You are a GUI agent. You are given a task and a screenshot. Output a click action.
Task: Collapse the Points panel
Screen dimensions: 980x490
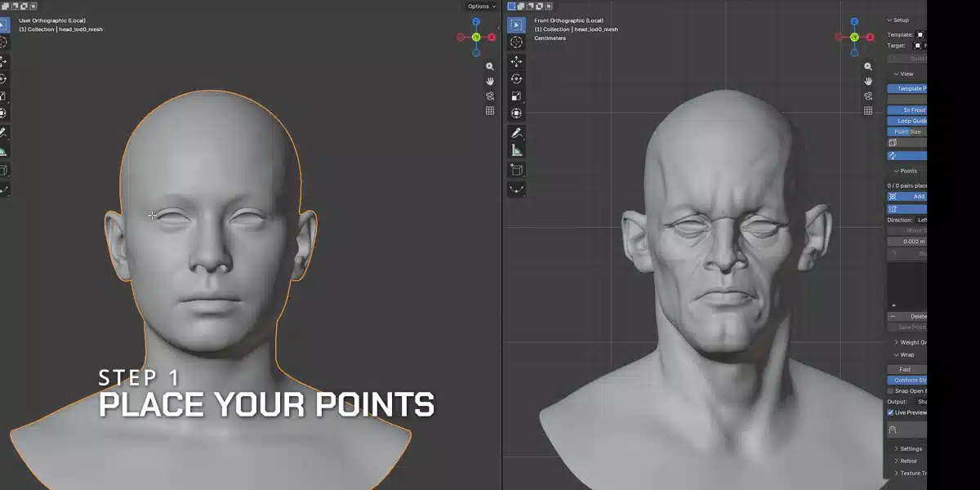click(906, 171)
